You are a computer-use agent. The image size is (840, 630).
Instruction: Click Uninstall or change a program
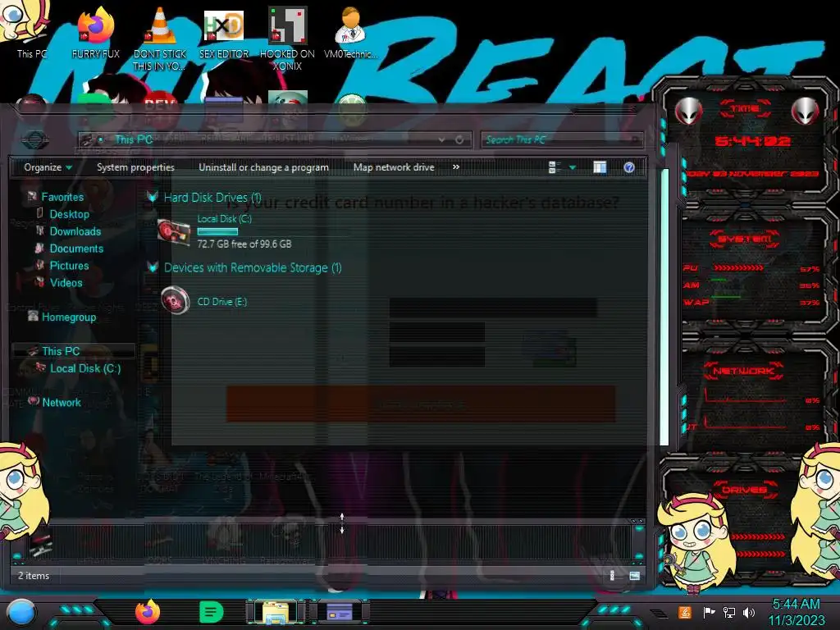click(x=263, y=167)
